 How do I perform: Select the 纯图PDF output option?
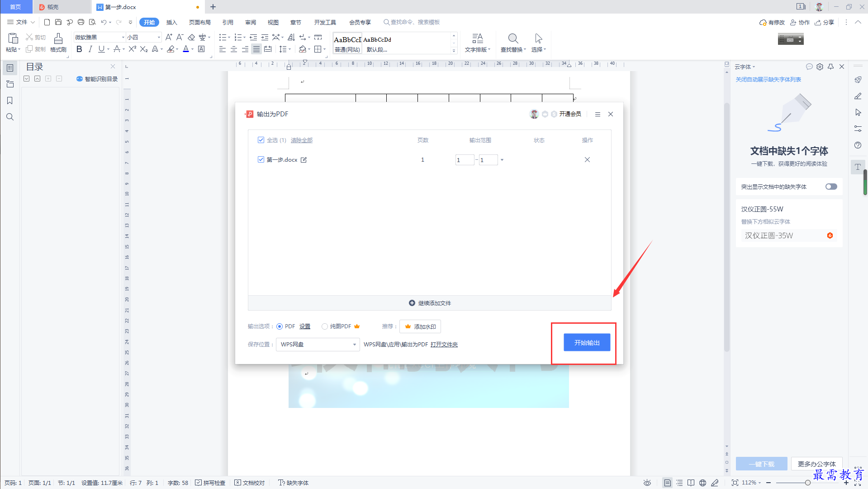325,326
